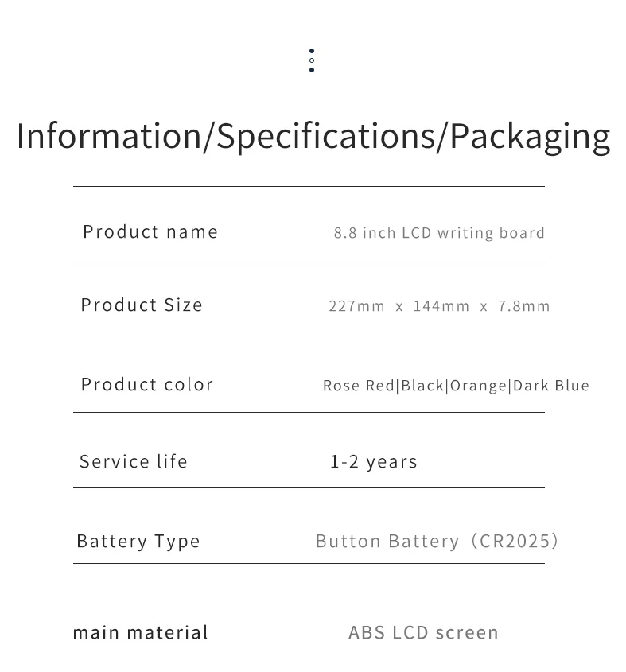
Task: Click the three-dot icon at top
Action: (311, 60)
